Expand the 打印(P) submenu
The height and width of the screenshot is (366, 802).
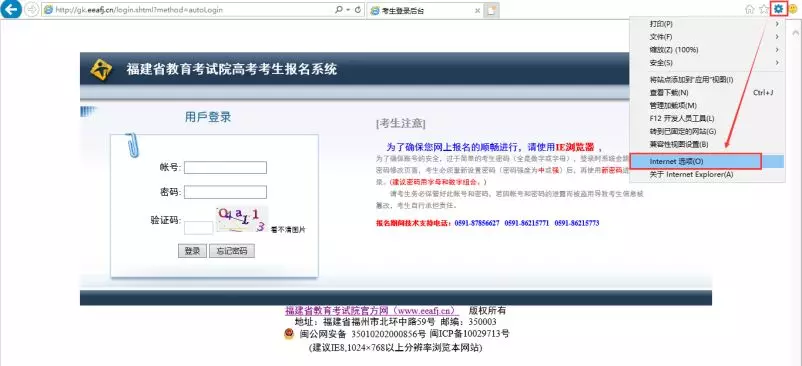click(706, 24)
